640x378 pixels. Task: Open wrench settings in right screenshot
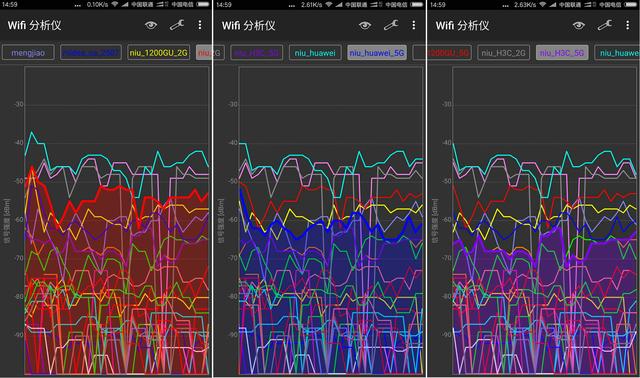pyautogui.click(x=604, y=25)
